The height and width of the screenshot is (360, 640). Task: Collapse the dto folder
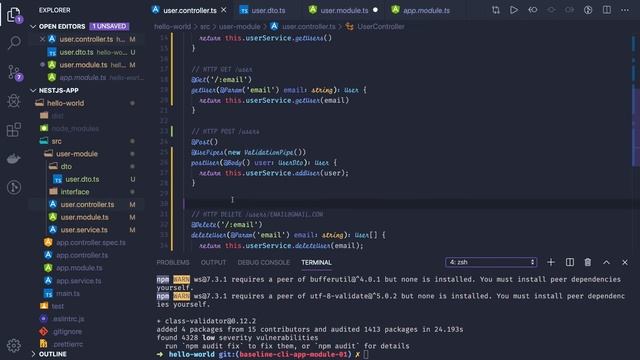[66, 167]
